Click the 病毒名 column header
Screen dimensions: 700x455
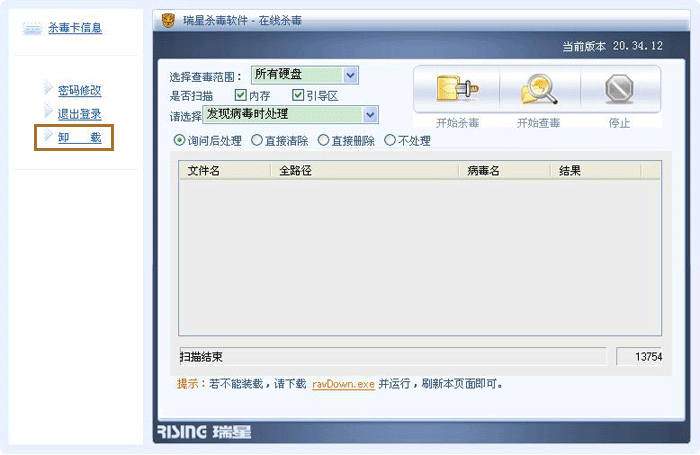coord(505,171)
